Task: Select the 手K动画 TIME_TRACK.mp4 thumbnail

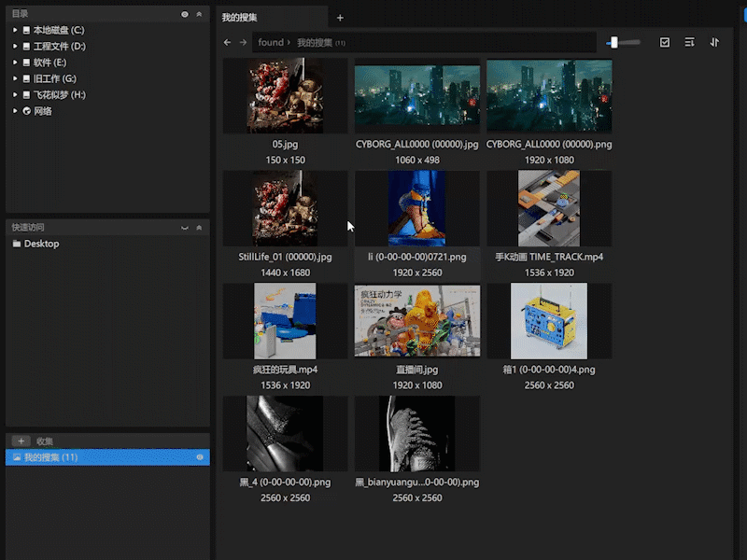Action: tap(549, 208)
